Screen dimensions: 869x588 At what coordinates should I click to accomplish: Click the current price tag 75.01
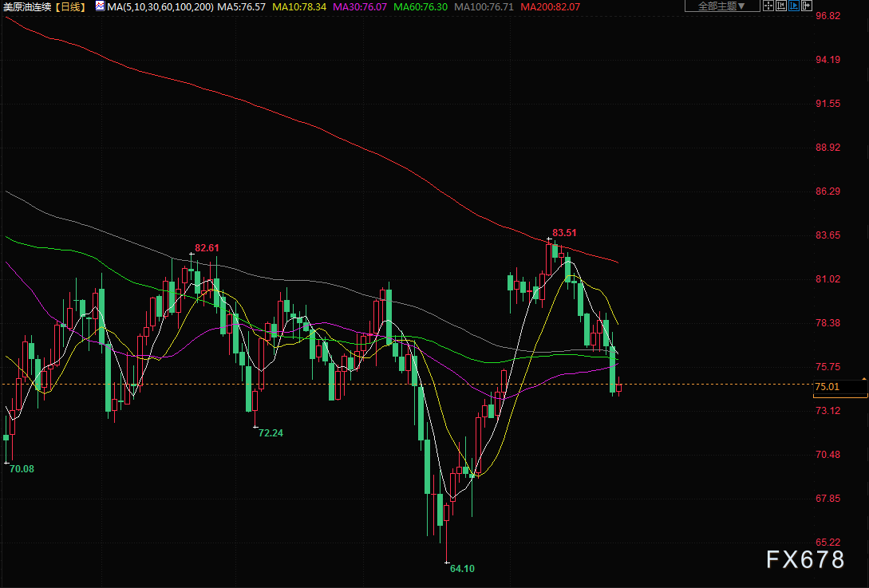[839, 387]
